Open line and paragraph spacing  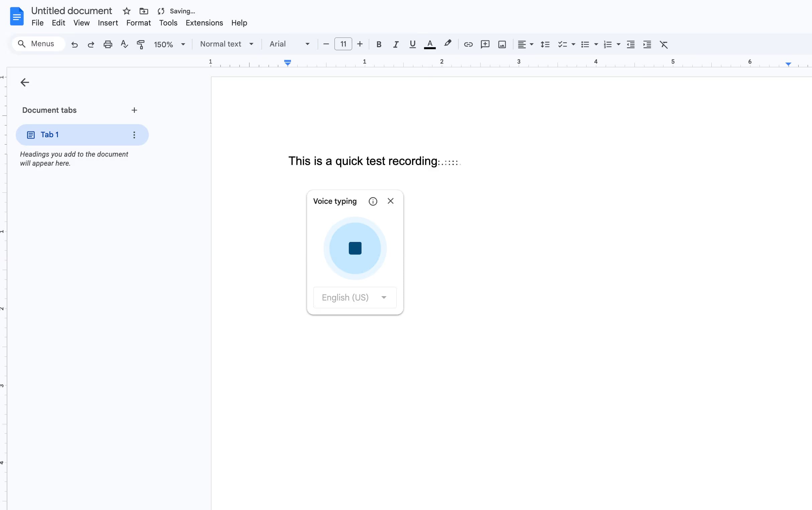pyautogui.click(x=545, y=44)
